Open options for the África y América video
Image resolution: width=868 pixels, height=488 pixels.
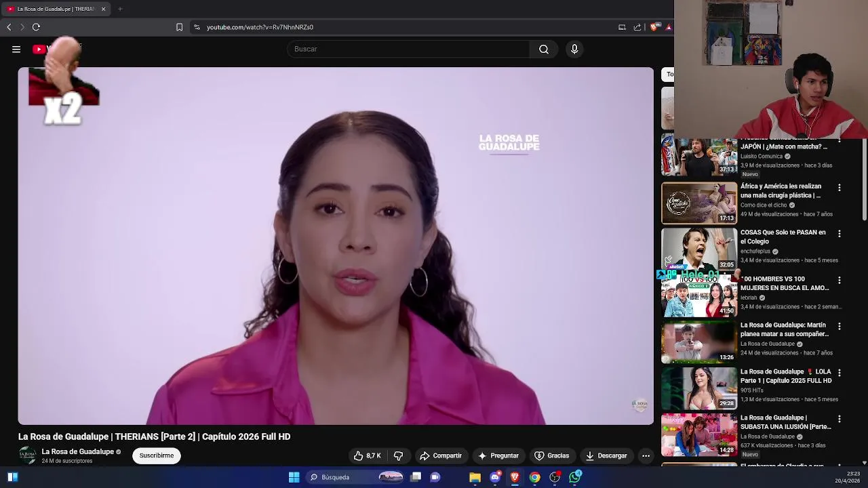[839, 187]
